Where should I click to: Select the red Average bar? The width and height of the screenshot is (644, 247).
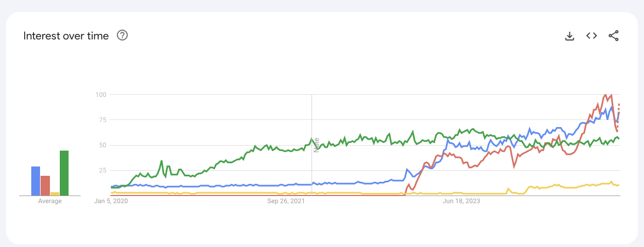click(x=45, y=186)
